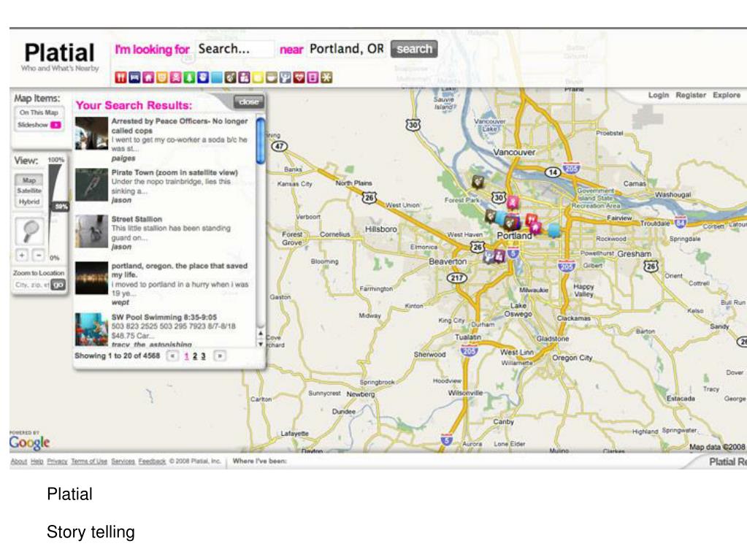The width and height of the screenshot is (747, 560).
Task: Click the search keyword field
Action: pyautogui.click(x=234, y=49)
